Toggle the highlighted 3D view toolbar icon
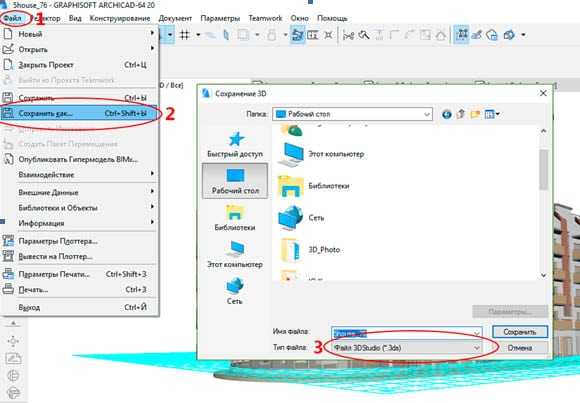 (461, 35)
